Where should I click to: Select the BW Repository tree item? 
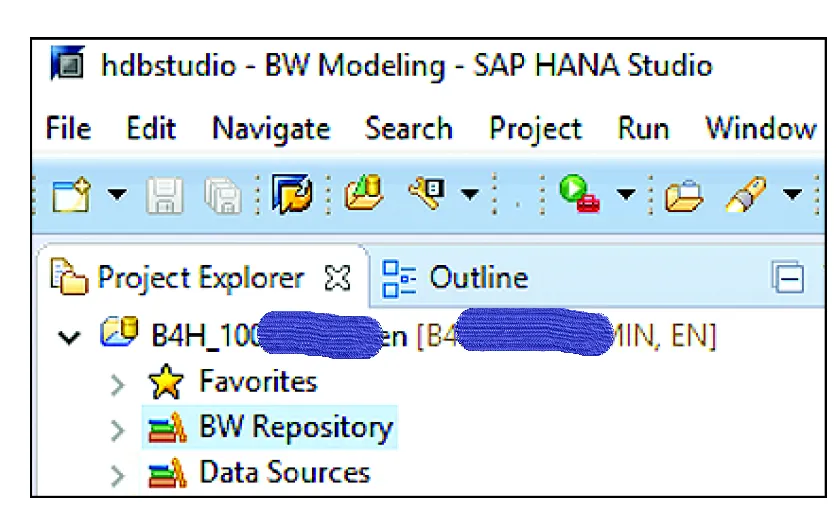296,428
